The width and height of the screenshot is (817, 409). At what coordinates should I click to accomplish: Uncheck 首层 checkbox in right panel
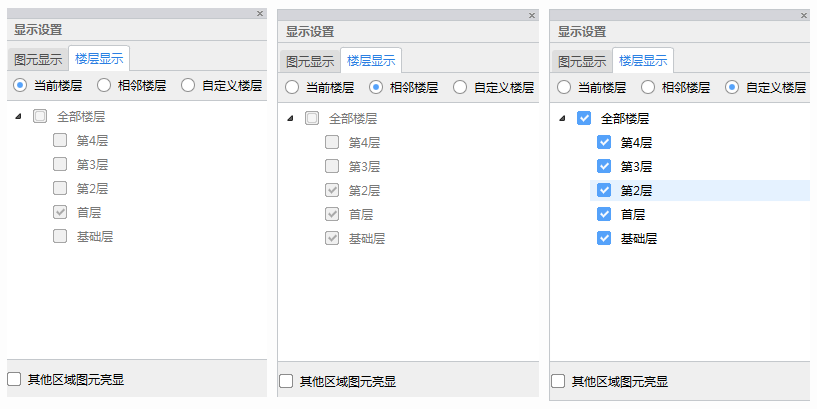tap(604, 214)
